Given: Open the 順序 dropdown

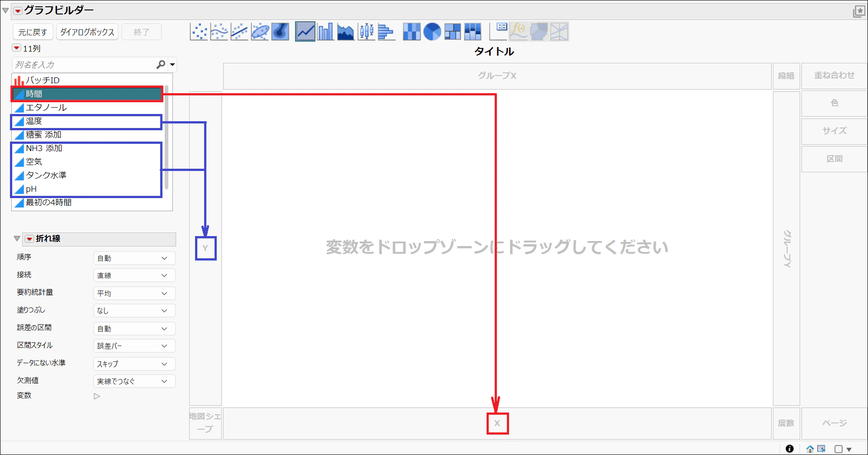Looking at the screenshot, I should point(134,258).
